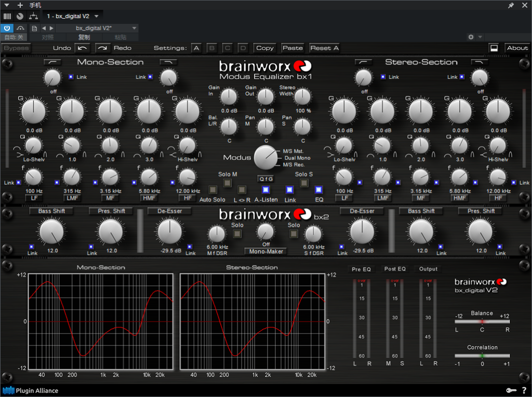Screen dimensions: 532x397
Task: Click the Redo arrow icon
Action: (x=103, y=48)
